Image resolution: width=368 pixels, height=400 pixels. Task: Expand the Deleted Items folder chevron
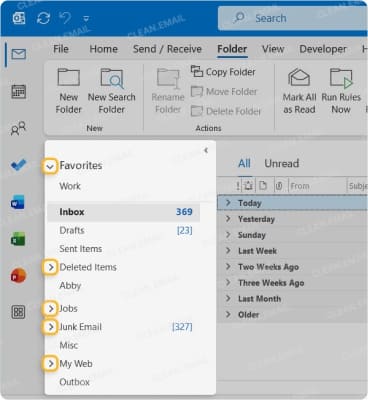(x=50, y=267)
